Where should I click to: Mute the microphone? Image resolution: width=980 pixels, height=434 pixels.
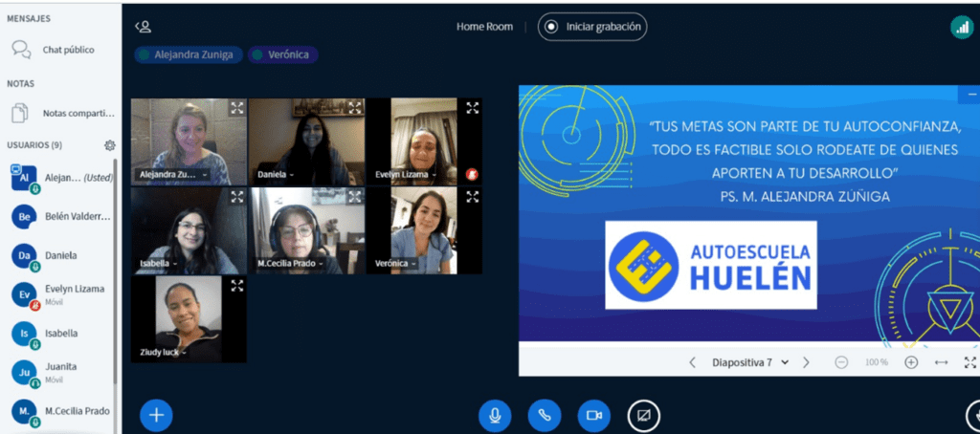pos(495,415)
